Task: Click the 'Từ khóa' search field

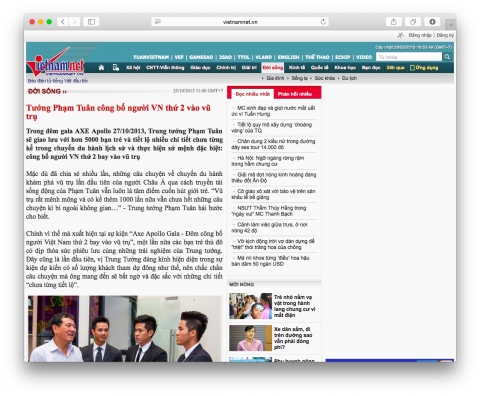Action: tap(409, 57)
